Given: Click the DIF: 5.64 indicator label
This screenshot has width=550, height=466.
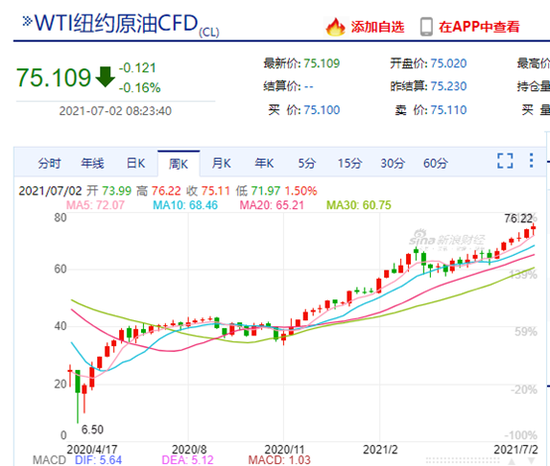Looking at the screenshot, I should 98,460.
